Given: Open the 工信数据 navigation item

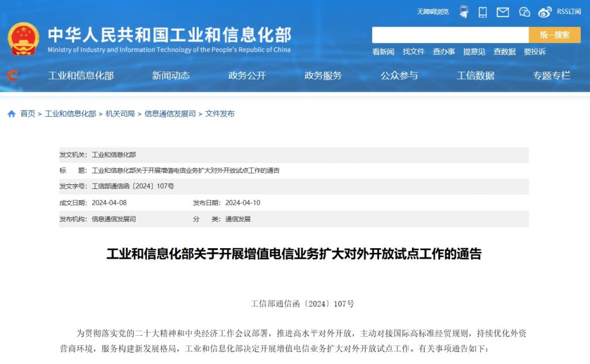Looking at the screenshot, I should pos(475,75).
